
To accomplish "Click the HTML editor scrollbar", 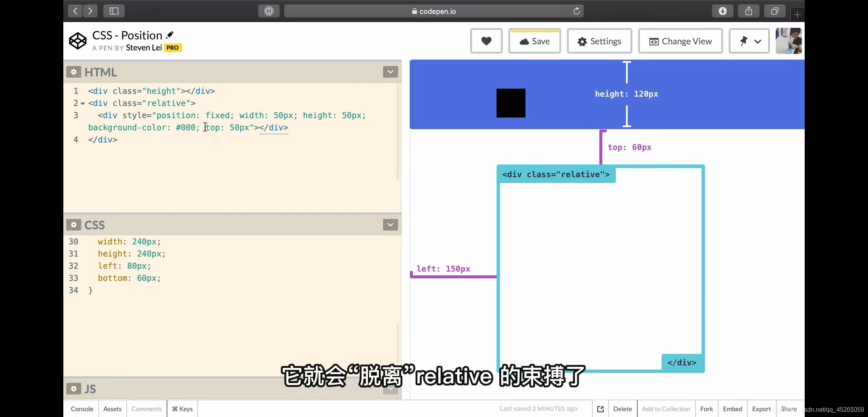I will pyautogui.click(x=398, y=131).
